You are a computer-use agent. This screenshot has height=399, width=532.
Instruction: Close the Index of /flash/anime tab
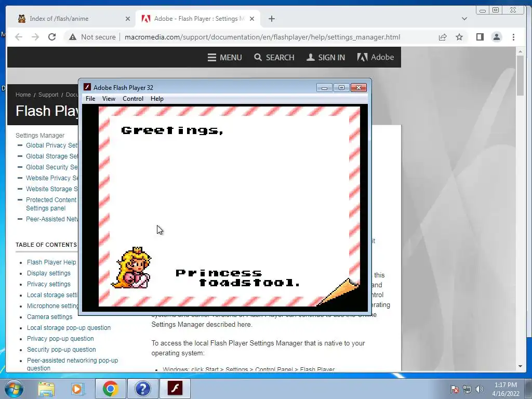pyautogui.click(x=128, y=19)
